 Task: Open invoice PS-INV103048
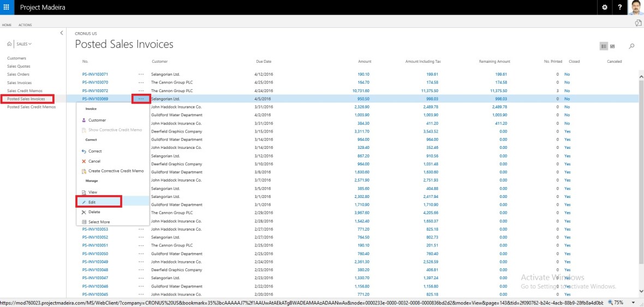click(x=96, y=270)
